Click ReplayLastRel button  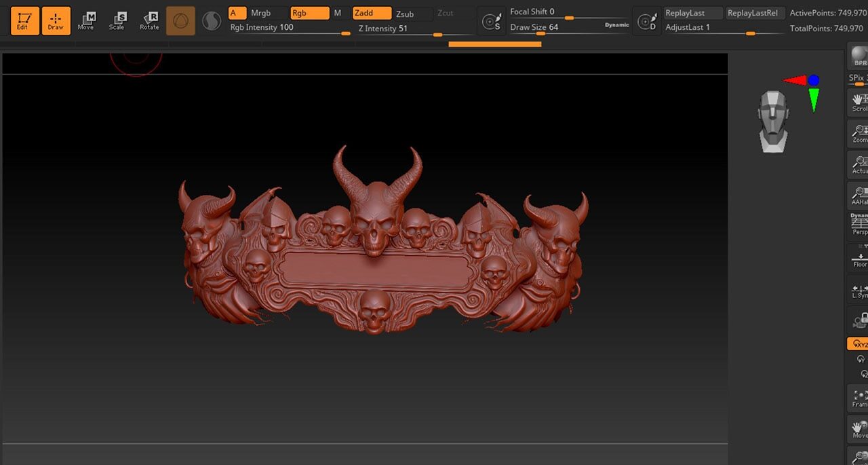[755, 13]
